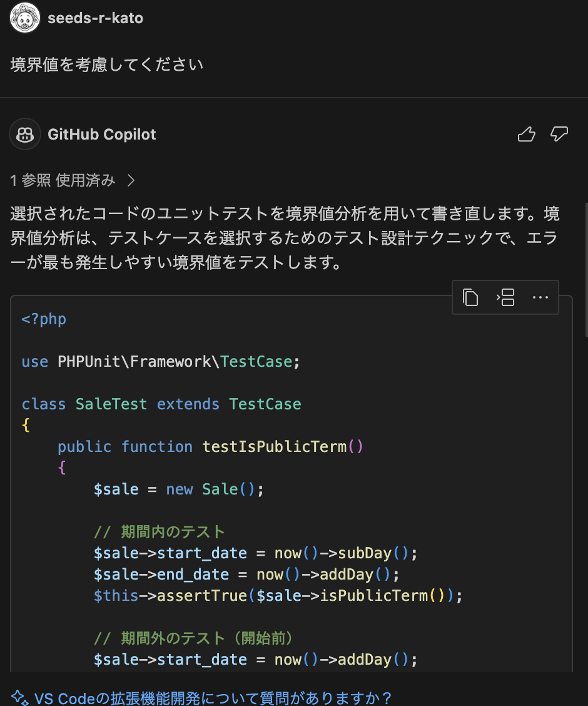Click the testIsPublicTerm function name
The image size is (588, 706).
pyautogui.click(x=274, y=447)
